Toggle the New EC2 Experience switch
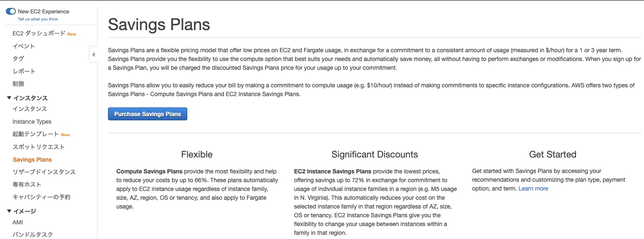This screenshot has width=644, height=239. pyautogui.click(x=10, y=11)
